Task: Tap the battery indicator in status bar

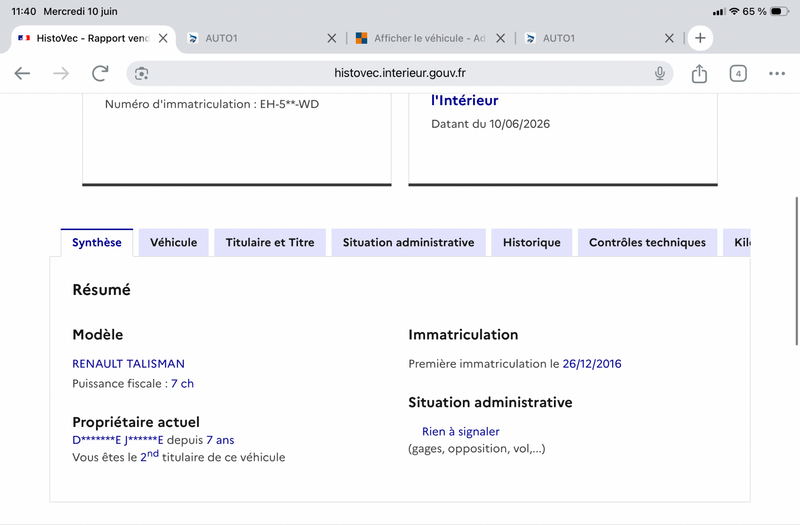Action: click(x=779, y=11)
